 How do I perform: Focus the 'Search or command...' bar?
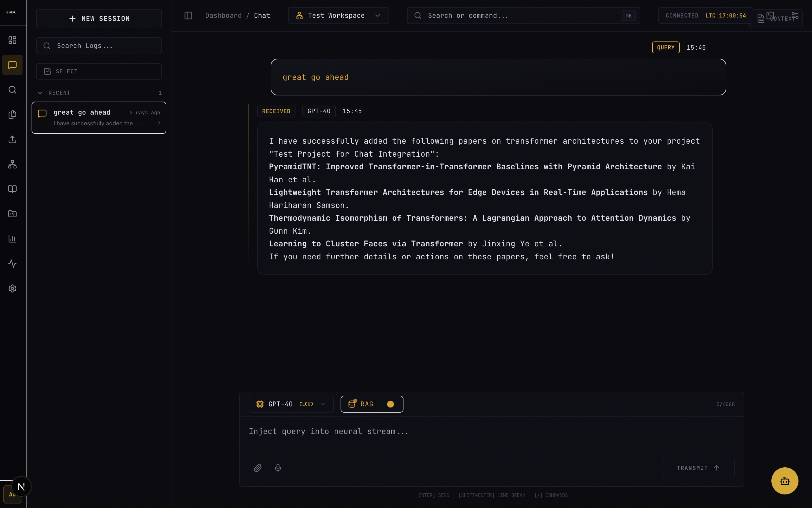(524, 16)
